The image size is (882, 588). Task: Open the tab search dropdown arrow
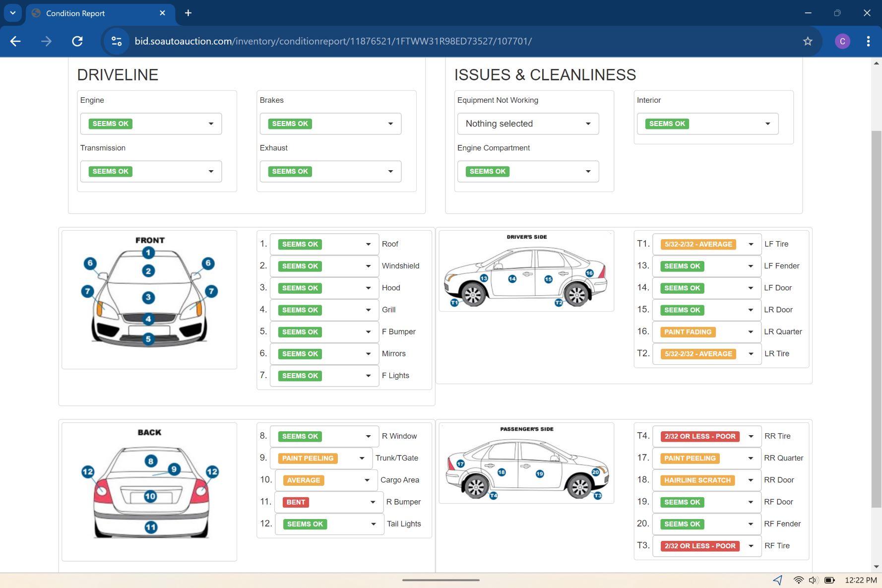coord(13,13)
